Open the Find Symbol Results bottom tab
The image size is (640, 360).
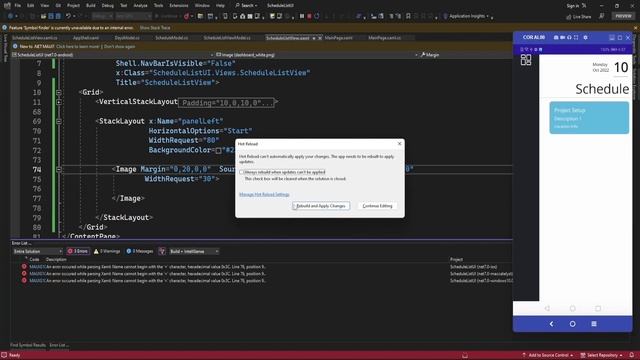28,345
